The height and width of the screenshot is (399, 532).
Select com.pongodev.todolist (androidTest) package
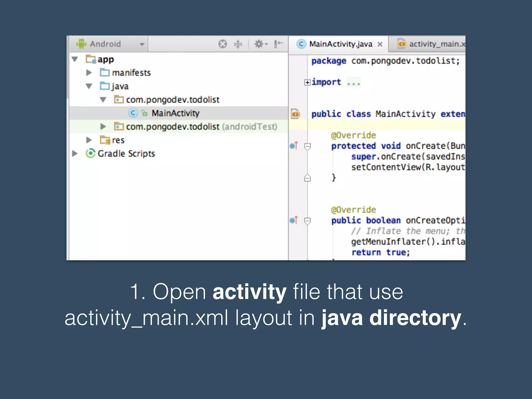pos(196,127)
